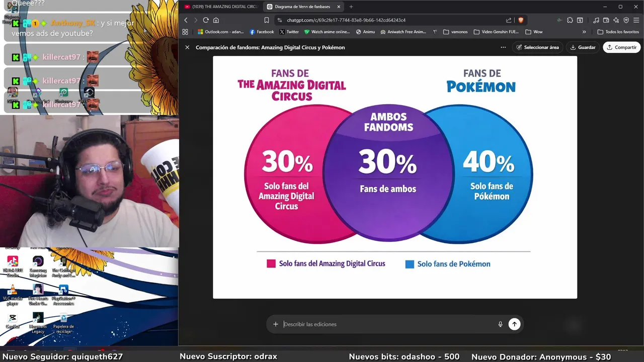This screenshot has height=362, width=644.
Task: Open a new browser tab
Action: pos(351,7)
